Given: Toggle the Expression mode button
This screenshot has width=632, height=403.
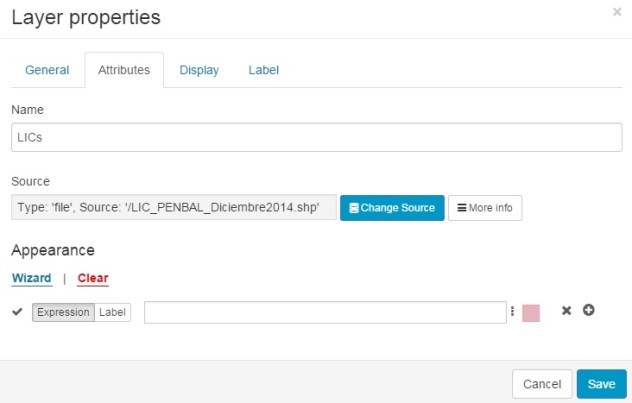Looking at the screenshot, I should coord(63,312).
